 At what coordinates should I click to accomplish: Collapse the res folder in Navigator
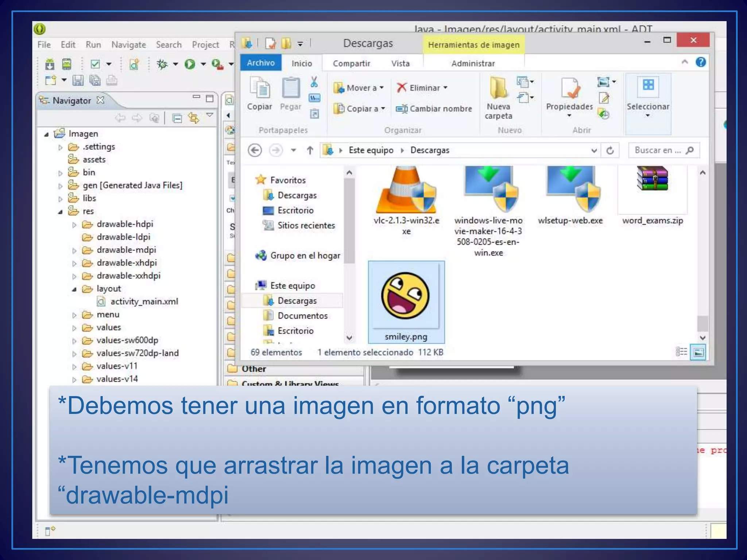[x=61, y=212]
